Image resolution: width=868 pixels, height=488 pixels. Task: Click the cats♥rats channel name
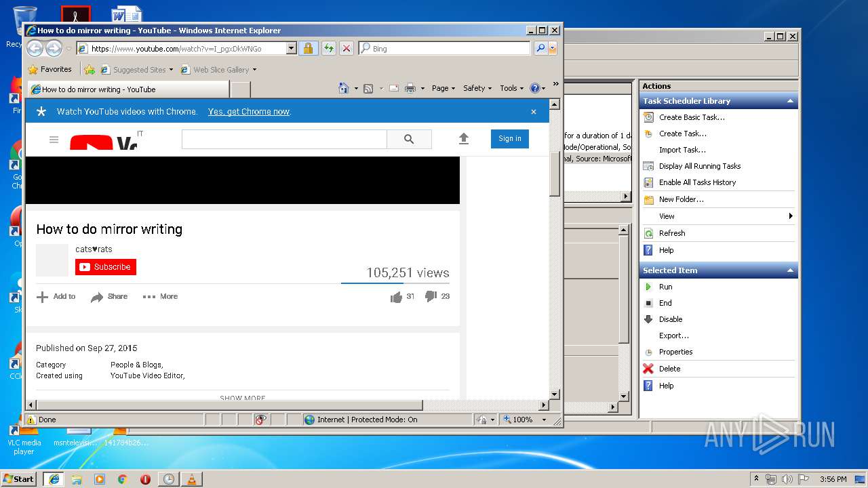coord(94,249)
